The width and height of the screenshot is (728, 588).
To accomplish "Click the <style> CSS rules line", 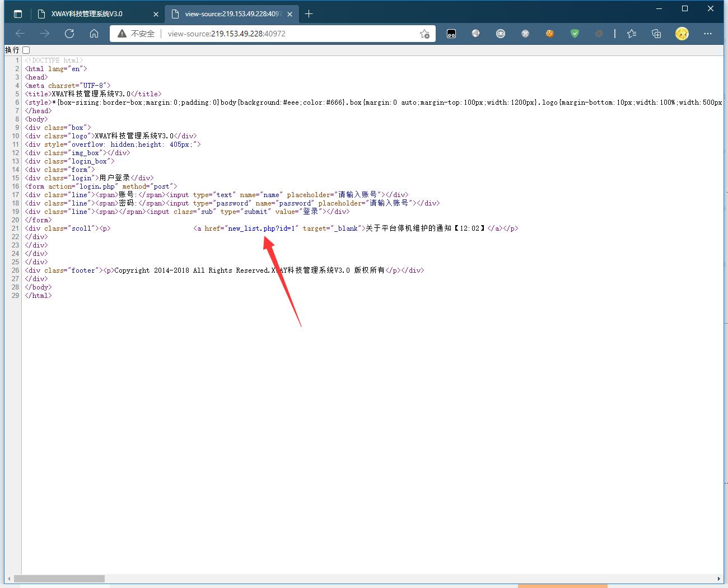I will tap(373, 102).
